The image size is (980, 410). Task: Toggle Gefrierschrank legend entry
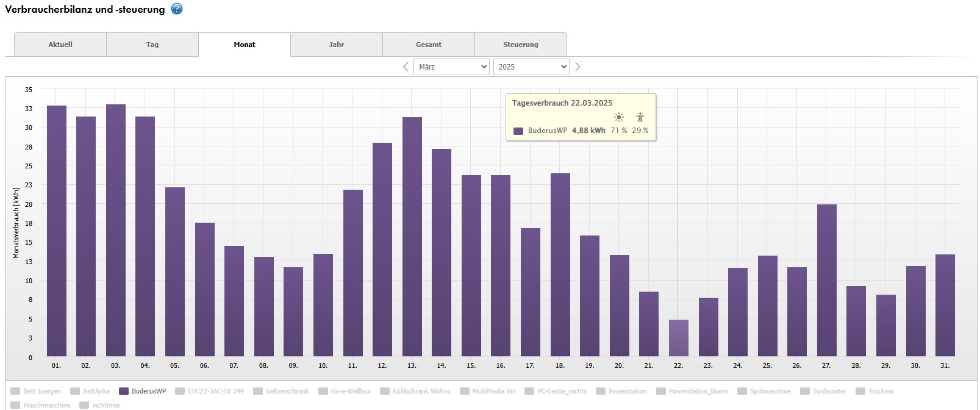coord(281,391)
